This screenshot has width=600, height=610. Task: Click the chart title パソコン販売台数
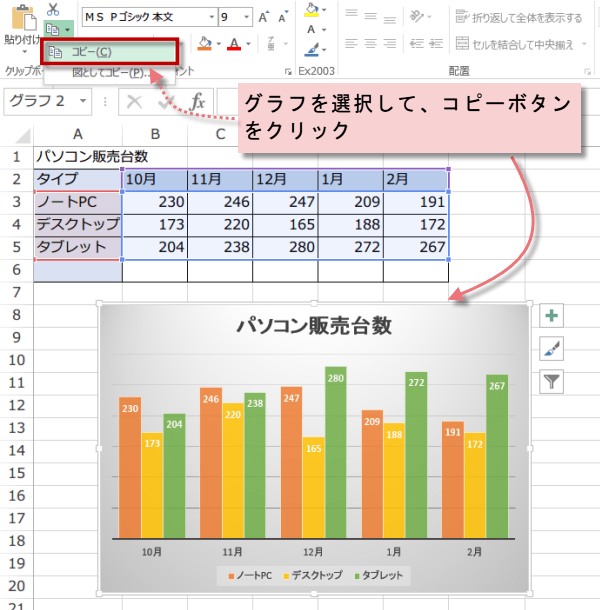314,326
